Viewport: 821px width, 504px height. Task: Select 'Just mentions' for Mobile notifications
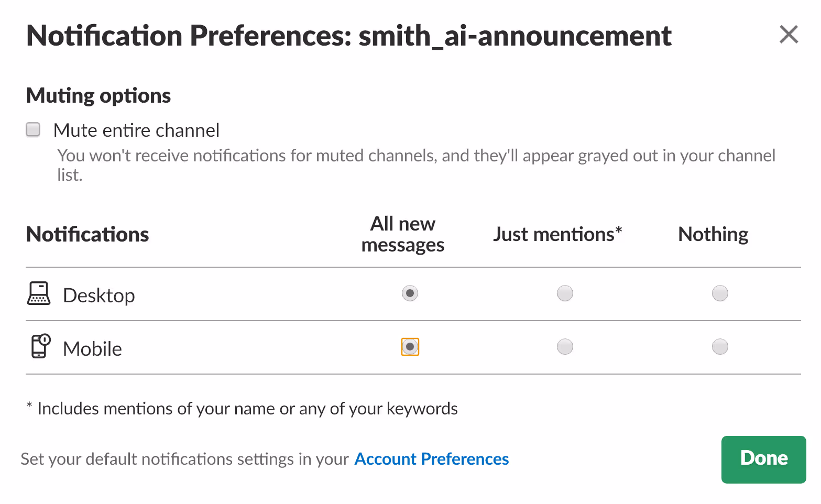(565, 346)
